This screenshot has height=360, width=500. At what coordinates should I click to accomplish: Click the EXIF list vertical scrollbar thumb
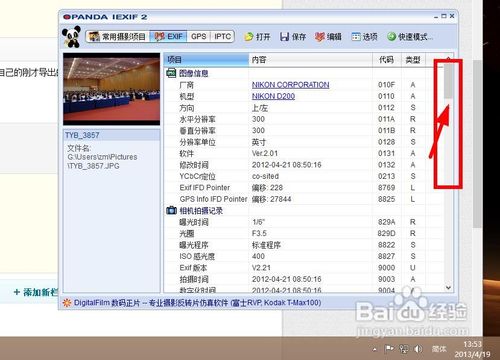click(x=448, y=81)
